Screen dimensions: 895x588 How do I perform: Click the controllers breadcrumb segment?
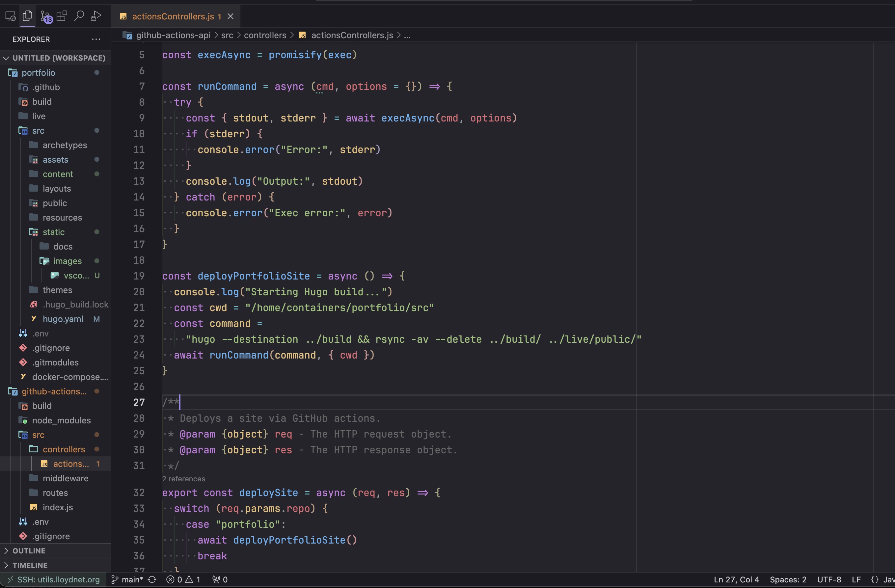(265, 35)
